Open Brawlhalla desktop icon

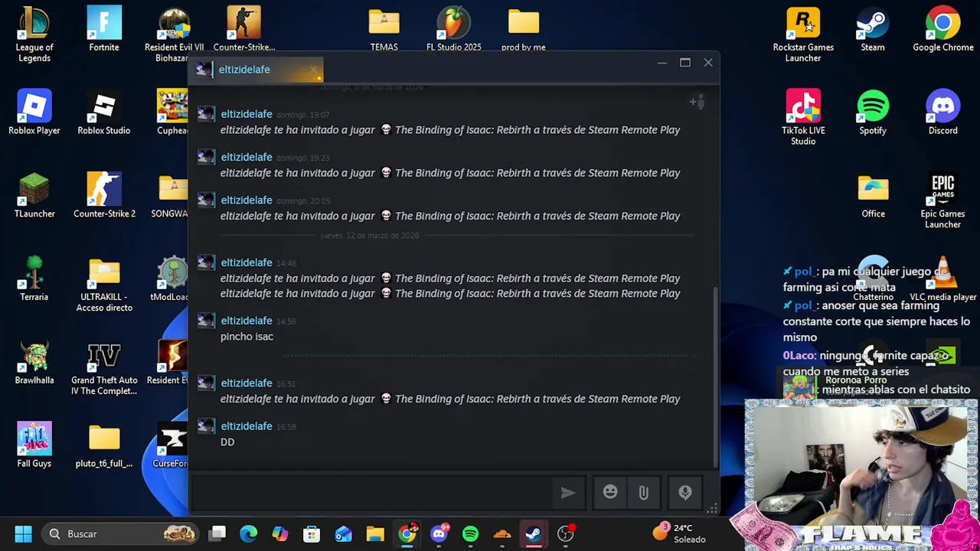[34, 362]
